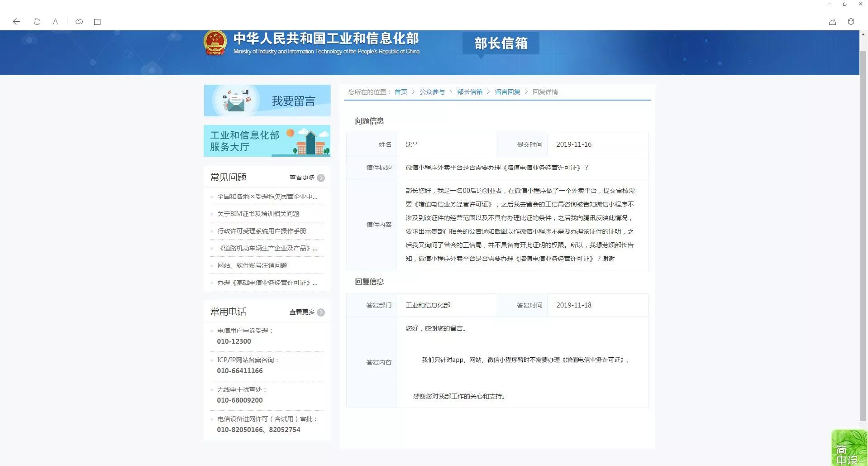Image resolution: width=868 pixels, height=466 pixels.
Task: Open 留言回复 breadcrumb link
Action: (x=507, y=92)
